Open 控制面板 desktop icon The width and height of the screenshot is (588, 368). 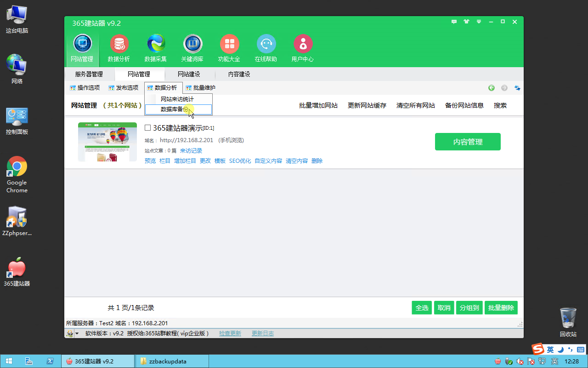[17, 121]
